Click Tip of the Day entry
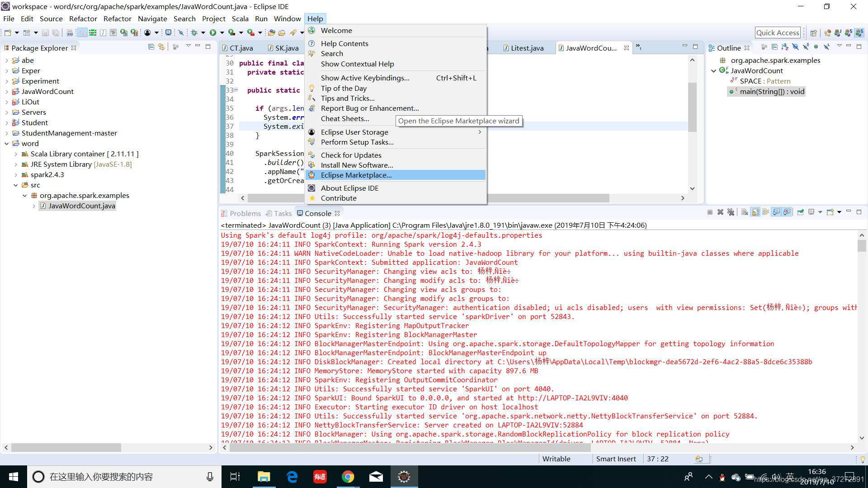 coord(396,89)
